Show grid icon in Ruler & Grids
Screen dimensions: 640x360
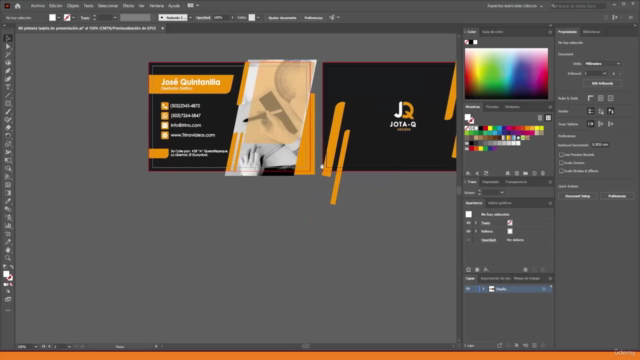601,98
